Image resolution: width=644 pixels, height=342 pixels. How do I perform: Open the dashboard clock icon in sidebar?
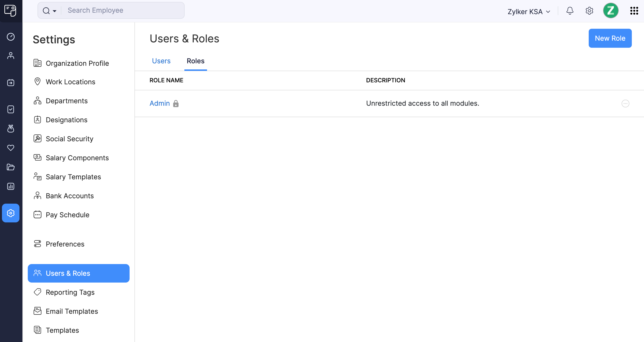coord(11,37)
